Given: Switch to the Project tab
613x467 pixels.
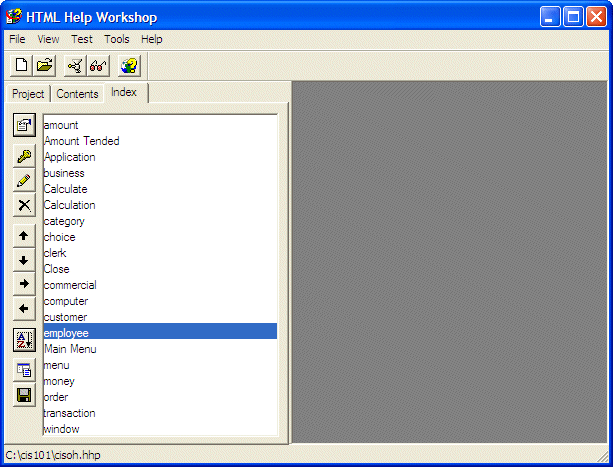Looking at the screenshot, I should coord(28,94).
